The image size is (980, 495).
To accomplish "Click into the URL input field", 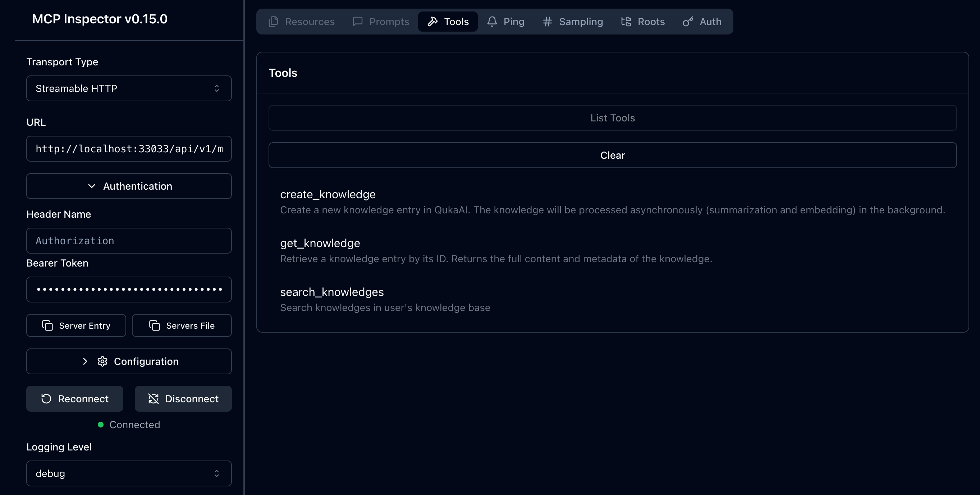I will tap(129, 149).
